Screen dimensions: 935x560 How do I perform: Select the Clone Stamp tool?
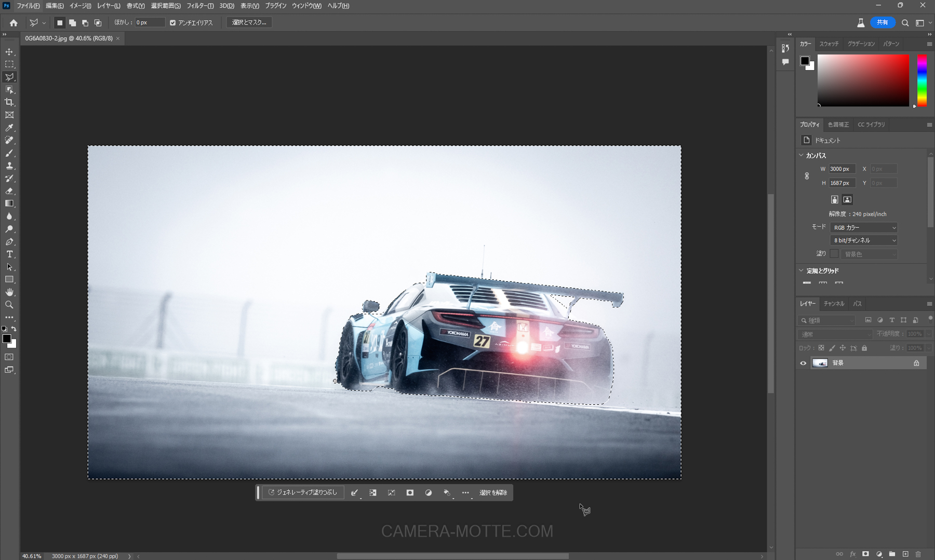pyautogui.click(x=9, y=166)
